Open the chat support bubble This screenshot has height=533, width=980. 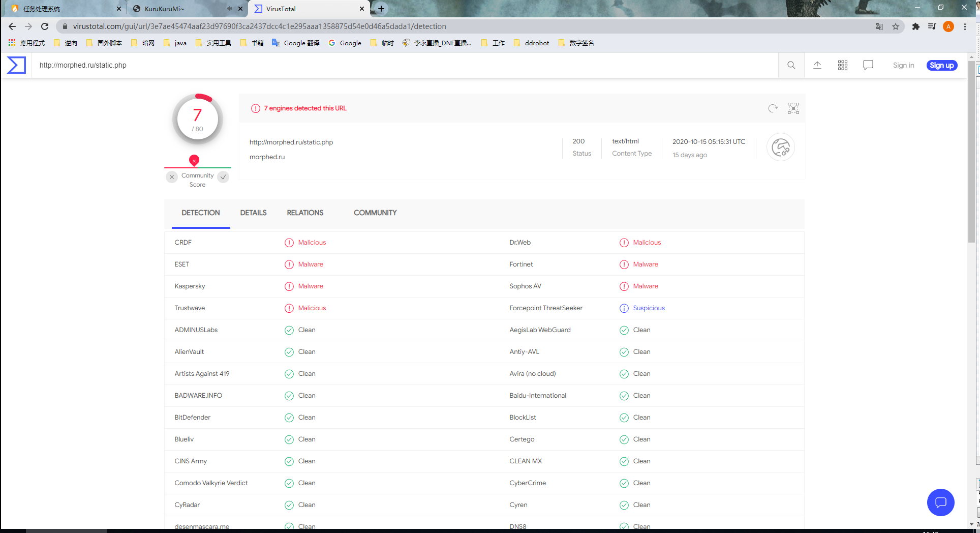(x=941, y=502)
